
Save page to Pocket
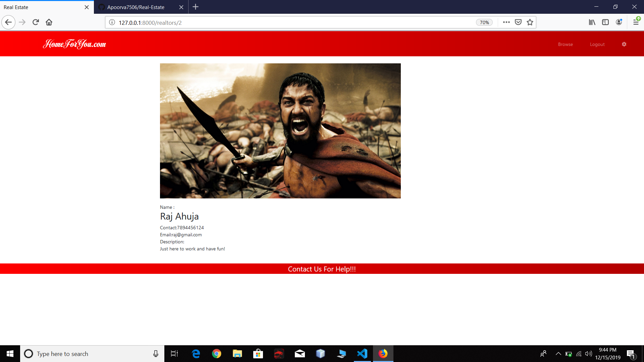(518, 22)
